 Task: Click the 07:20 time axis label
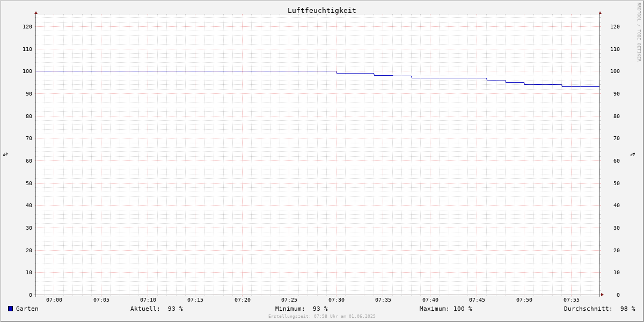tap(243, 300)
